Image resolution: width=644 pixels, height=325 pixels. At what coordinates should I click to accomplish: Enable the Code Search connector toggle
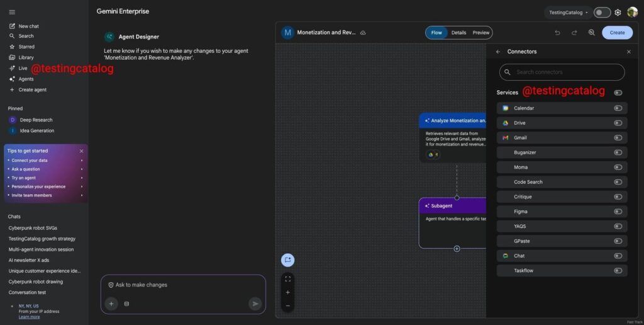click(x=618, y=182)
